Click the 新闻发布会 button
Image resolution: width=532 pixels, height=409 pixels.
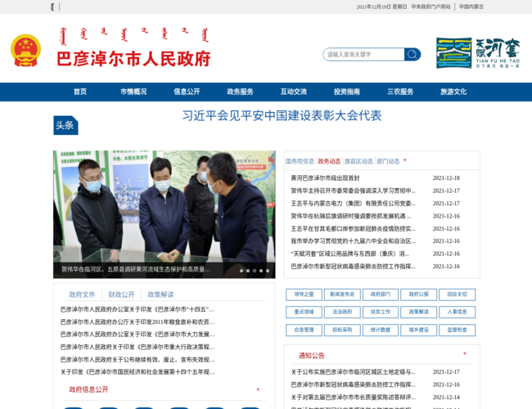coord(342,294)
